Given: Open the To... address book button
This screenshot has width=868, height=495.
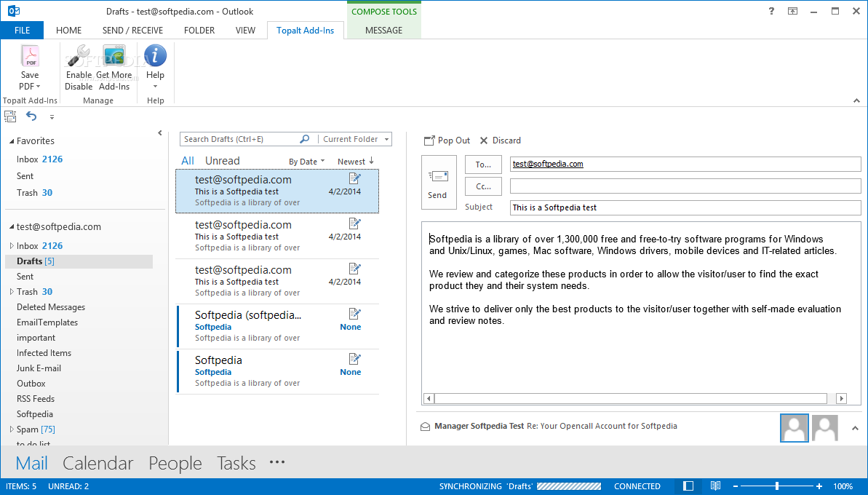Looking at the screenshot, I should click(x=483, y=165).
